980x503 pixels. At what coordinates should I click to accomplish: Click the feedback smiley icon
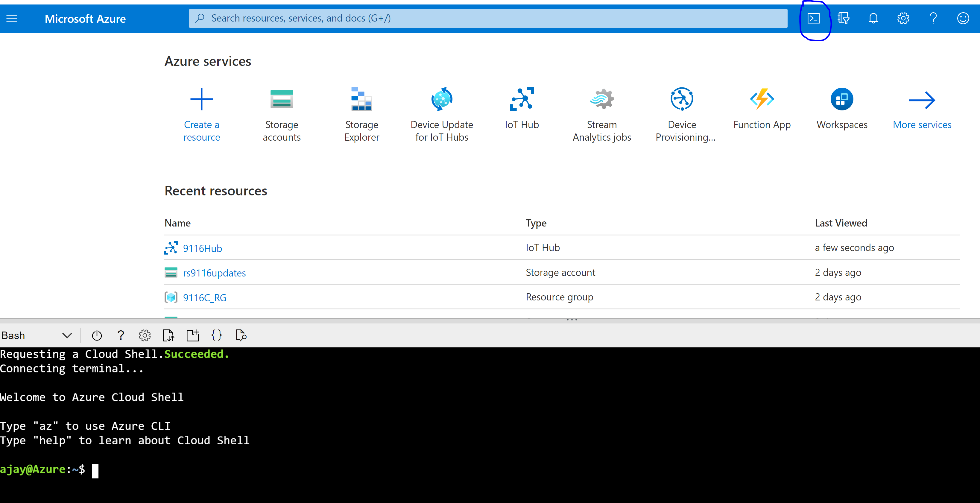(x=963, y=18)
